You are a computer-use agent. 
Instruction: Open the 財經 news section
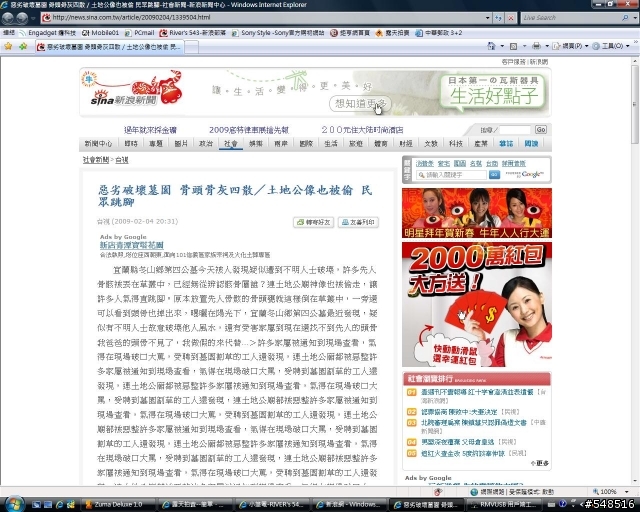(x=406, y=143)
